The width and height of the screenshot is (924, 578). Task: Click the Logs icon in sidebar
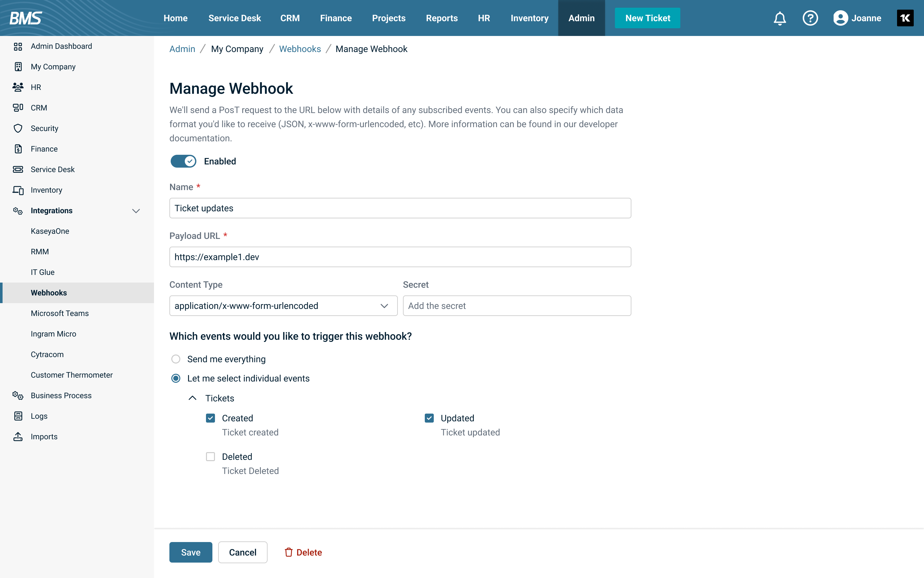coord(18,416)
